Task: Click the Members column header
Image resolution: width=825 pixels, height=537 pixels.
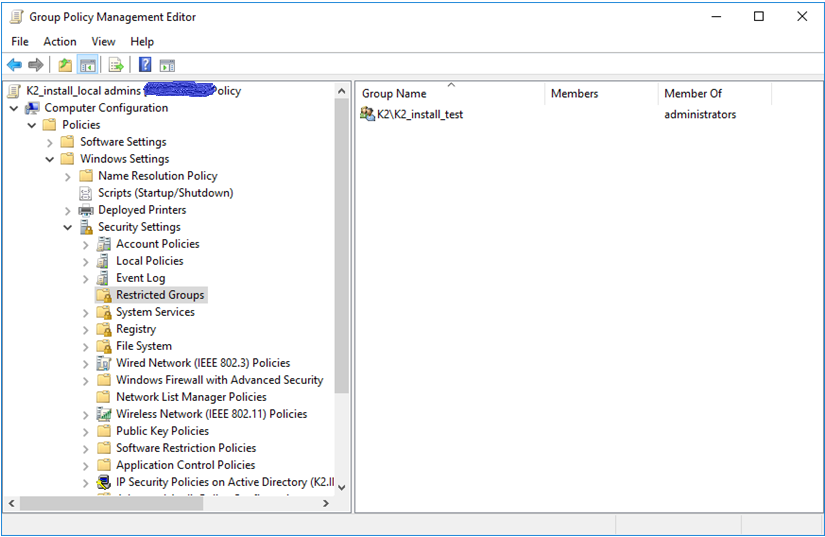Action: click(601, 94)
